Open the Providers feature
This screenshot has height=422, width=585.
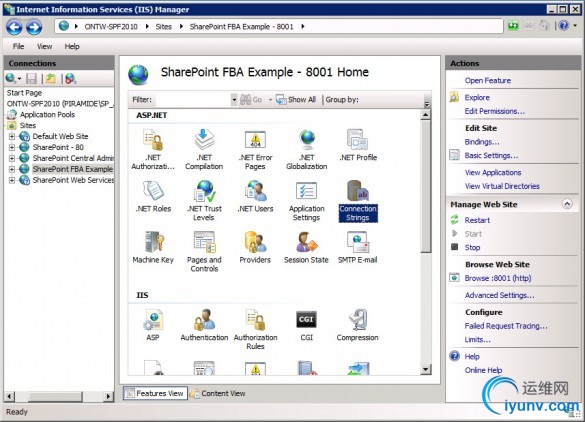[255, 247]
